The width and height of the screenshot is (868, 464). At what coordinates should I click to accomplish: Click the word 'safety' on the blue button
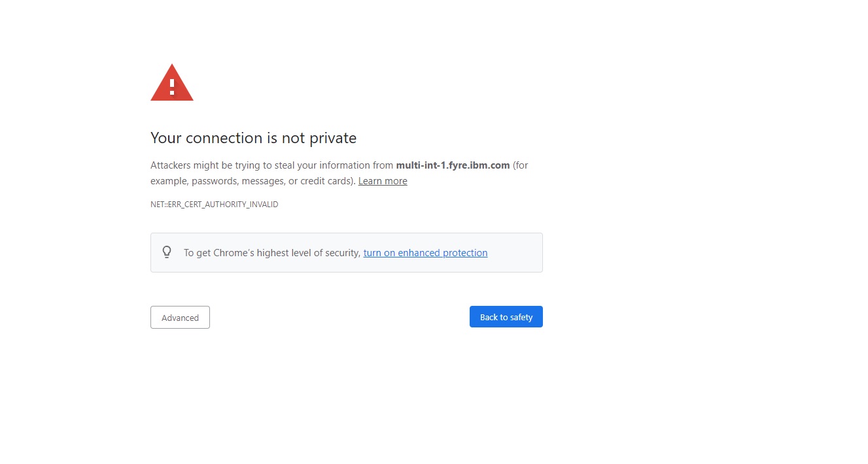pyautogui.click(x=521, y=318)
